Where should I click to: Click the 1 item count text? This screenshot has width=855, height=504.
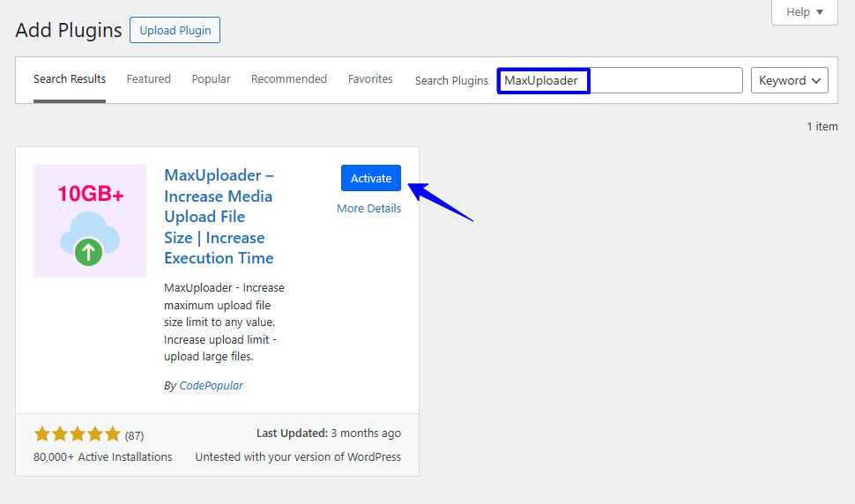click(822, 126)
